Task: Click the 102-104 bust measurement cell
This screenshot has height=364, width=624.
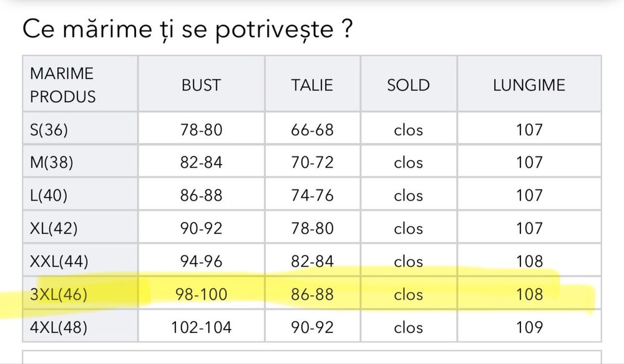Action: [201, 327]
